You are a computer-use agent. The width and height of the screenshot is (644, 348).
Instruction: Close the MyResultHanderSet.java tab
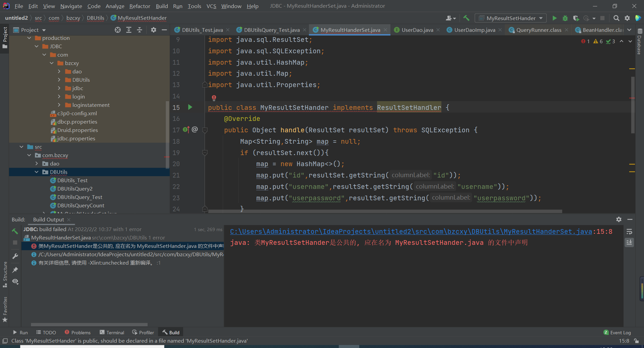click(x=385, y=30)
